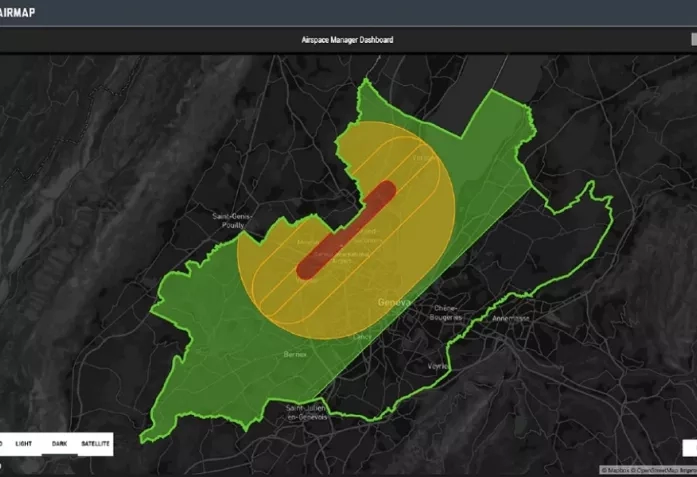Click the Annemasse label on map
This screenshot has width=697, height=477.
pos(510,318)
